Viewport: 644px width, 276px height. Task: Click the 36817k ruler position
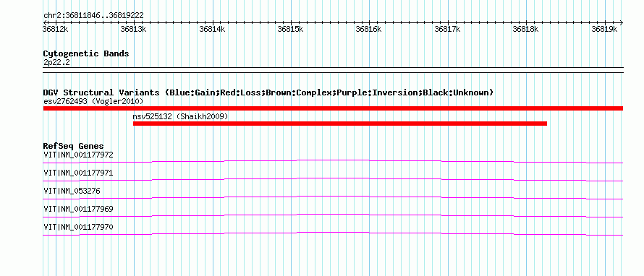coord(447,29)
